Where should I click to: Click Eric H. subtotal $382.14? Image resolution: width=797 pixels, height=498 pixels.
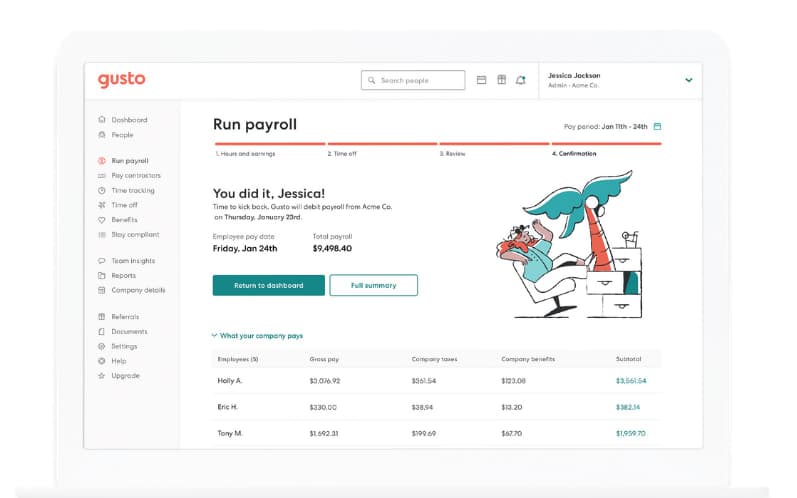point(628,407)
